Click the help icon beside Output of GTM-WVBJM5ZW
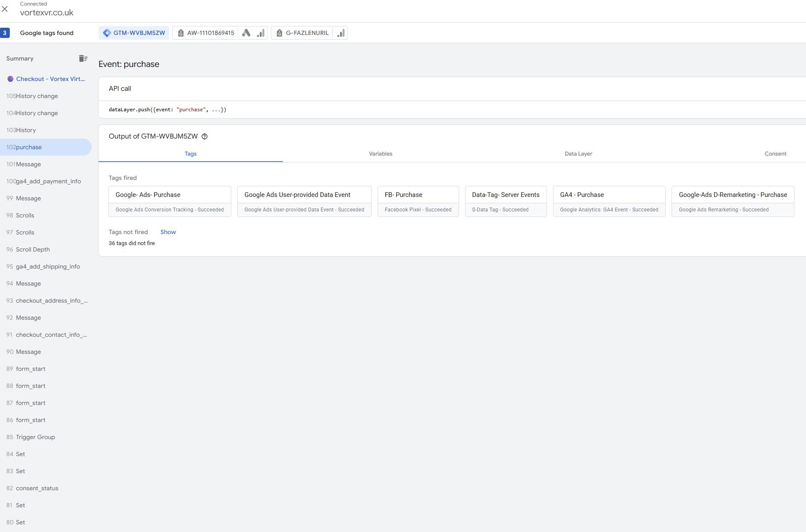 point(204,136)
